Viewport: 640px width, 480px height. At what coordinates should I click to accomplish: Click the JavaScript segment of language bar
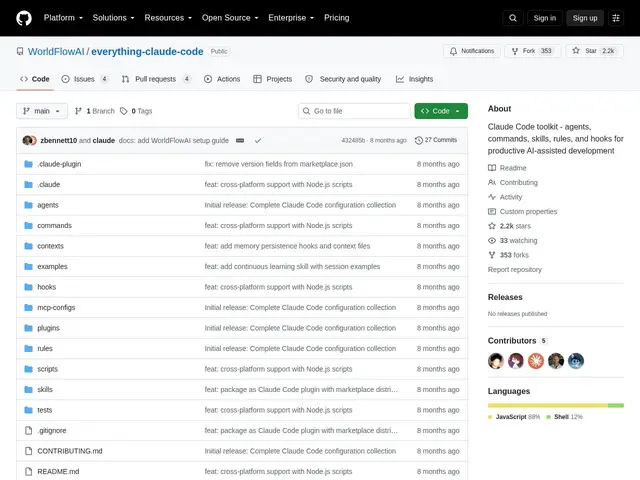548,405
